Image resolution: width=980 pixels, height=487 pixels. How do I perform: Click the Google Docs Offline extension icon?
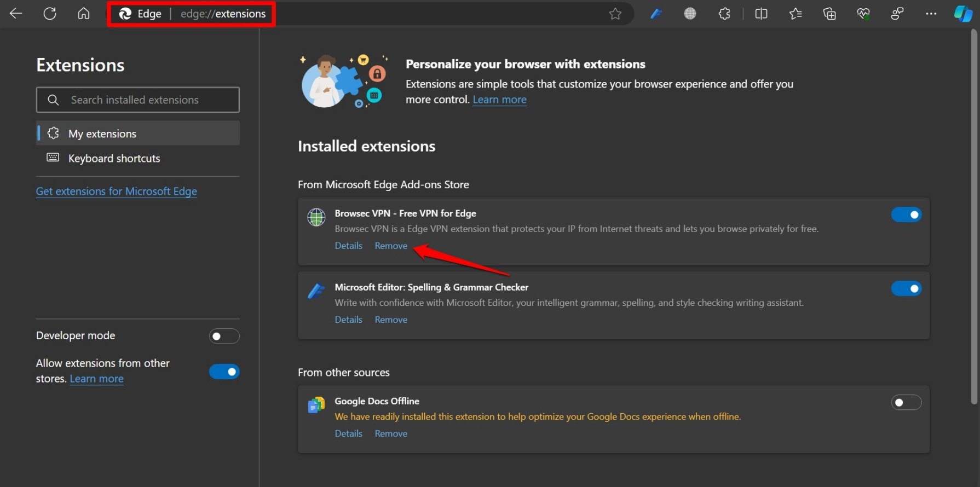(316, 405)
